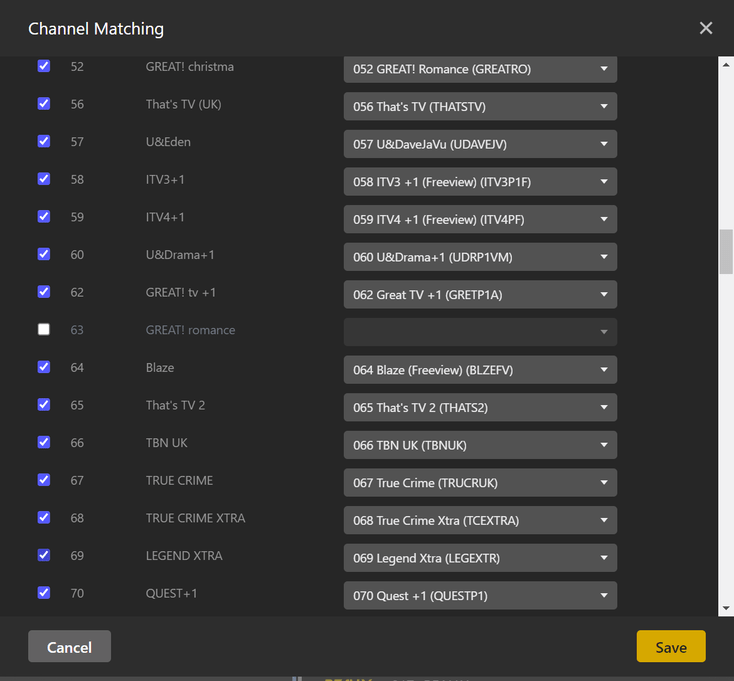This screenshot has height=681, width=734.
Task: Click the vertical scrollbar thumb
Action: pyautogui.click(x=726, y=251)
